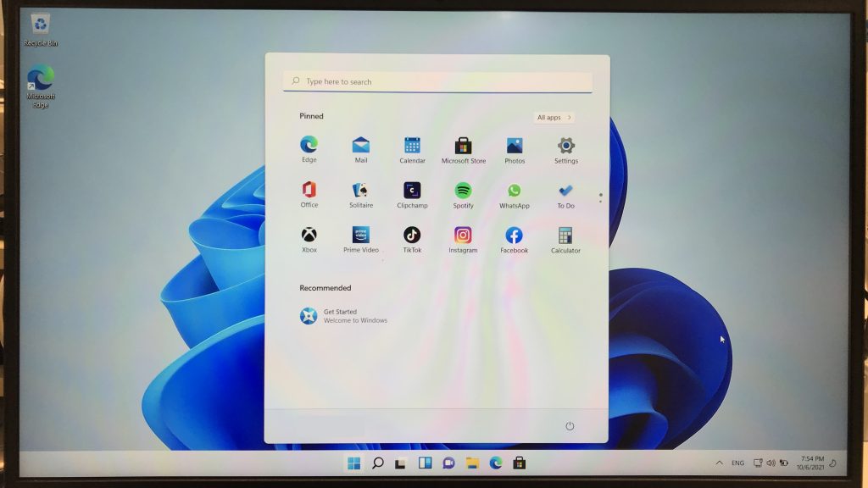Open Get Started recommended item
868x488 pixels.
tap(344, 316)
